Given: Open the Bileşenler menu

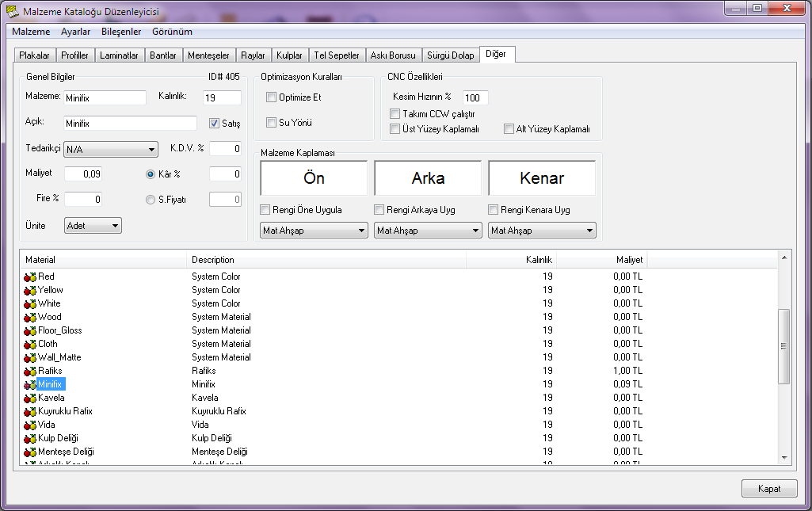Looking at the screenshot, I should [121, 32].
